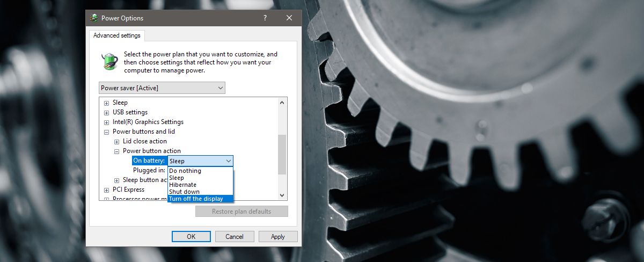
Task: Expand the PCI Express node
Action: click(x=106, y=190)
